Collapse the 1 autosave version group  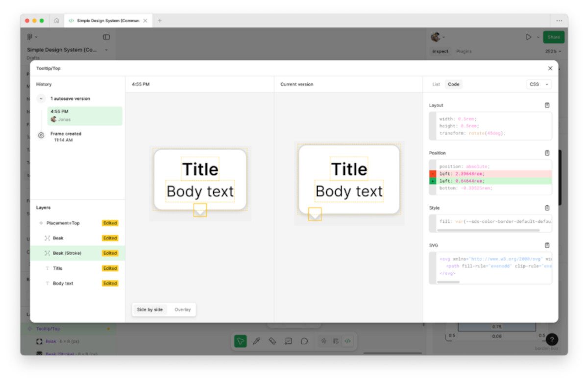pos(41,98)
